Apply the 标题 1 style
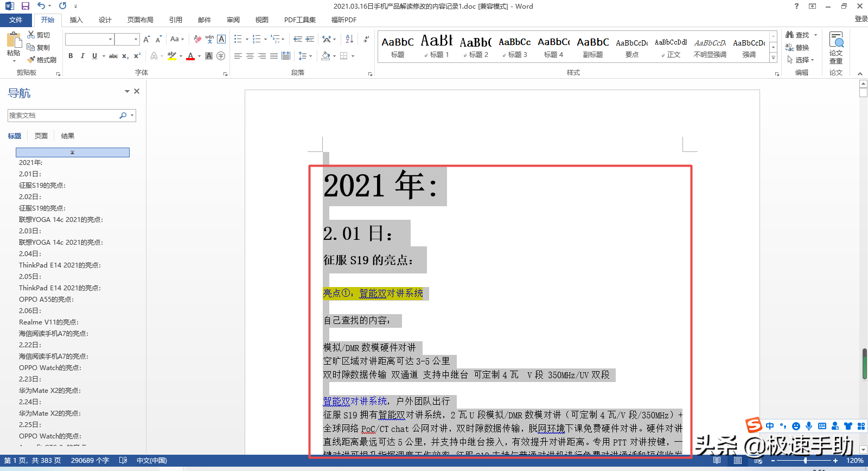 click(x=437, y=46)
